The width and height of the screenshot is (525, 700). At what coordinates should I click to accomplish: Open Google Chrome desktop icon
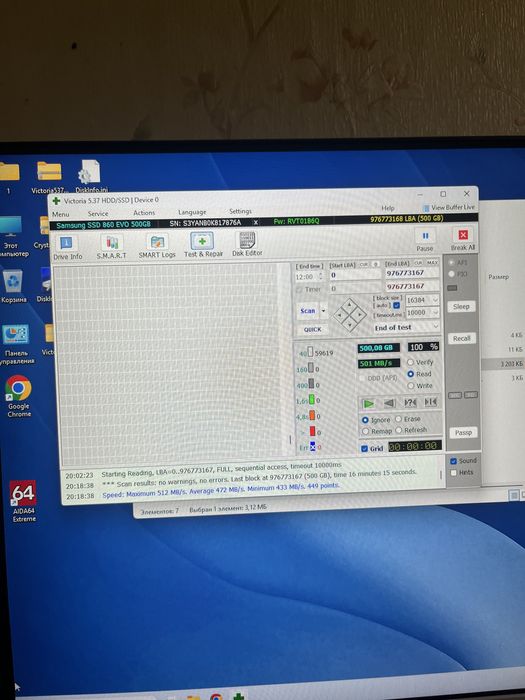pos(18,388)
